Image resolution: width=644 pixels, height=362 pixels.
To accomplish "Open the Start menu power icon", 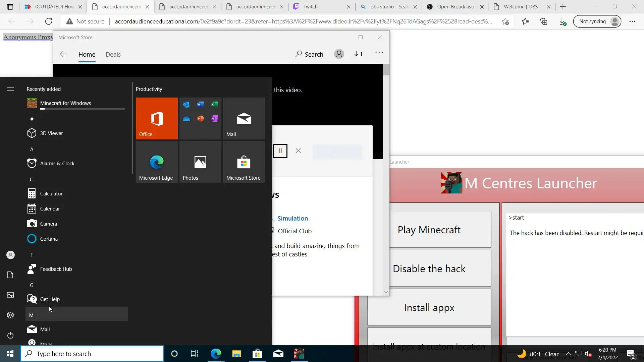I will (x=10, y=335).
